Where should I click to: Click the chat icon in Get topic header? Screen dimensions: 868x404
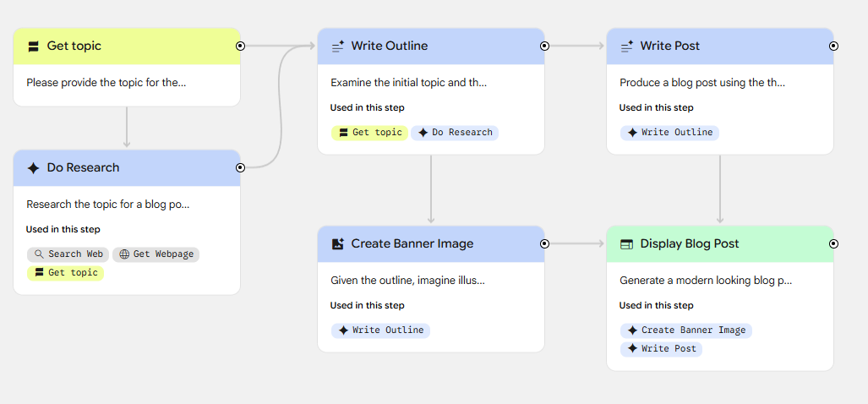point(33,46)
